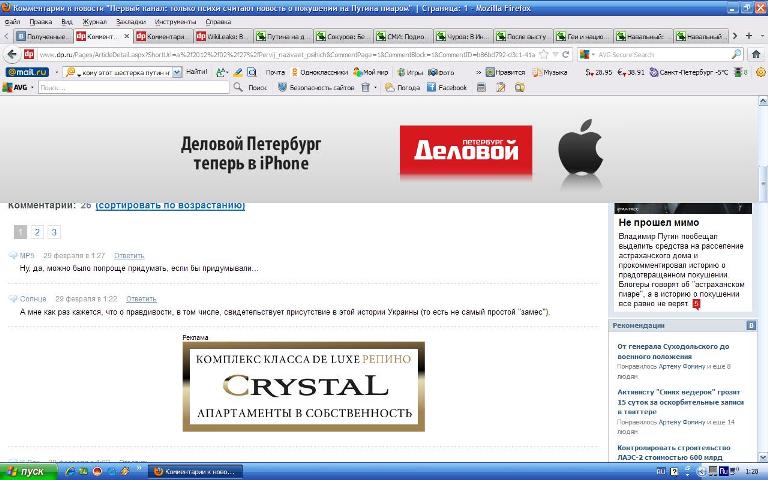Click the trash bin icon in AVG toolbar
This screenshot has height=480, width=768.
[365, 87]
